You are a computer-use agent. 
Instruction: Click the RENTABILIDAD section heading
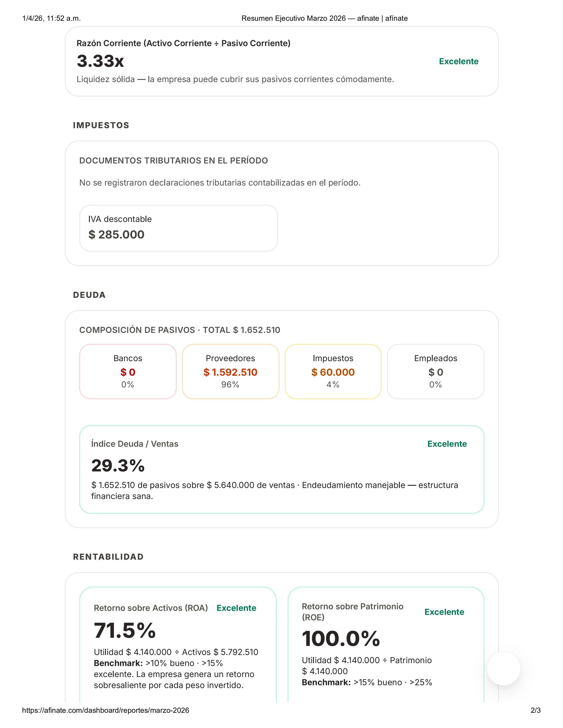tap(108, 557)
